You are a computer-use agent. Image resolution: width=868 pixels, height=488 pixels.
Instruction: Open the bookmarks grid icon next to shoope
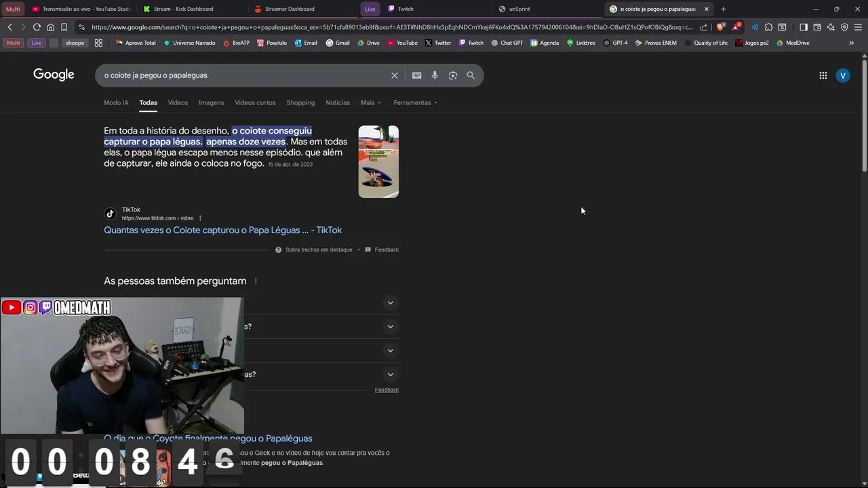[x=98, y=43]
